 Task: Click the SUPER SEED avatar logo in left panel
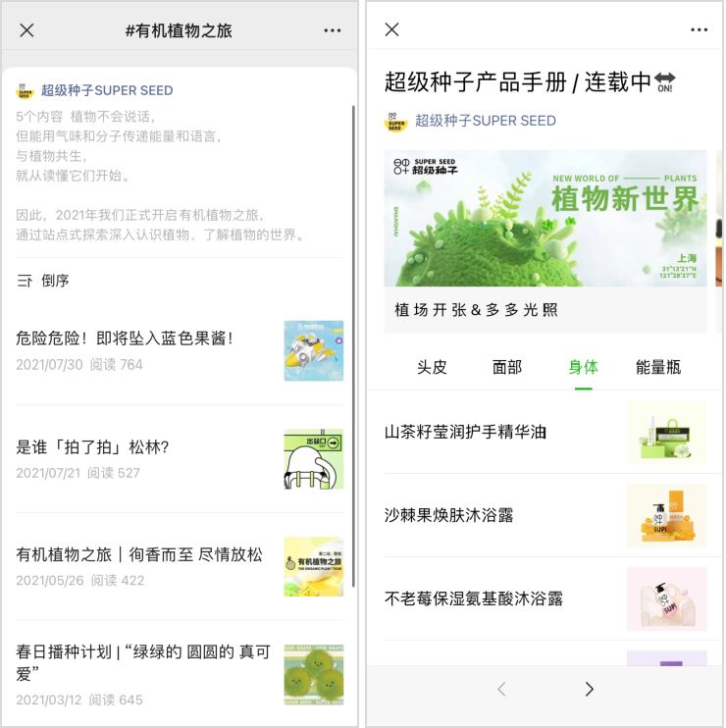(25, 90)
